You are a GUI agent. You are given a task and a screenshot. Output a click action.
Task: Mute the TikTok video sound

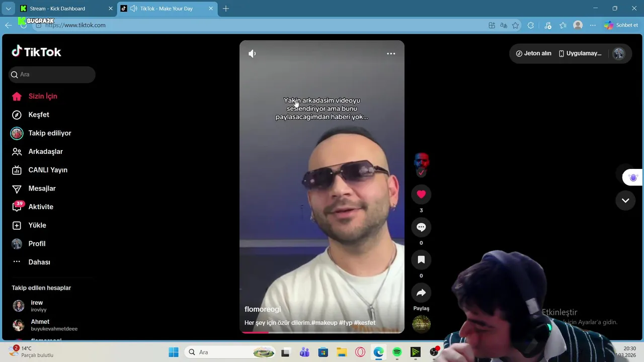pos(252,53)
